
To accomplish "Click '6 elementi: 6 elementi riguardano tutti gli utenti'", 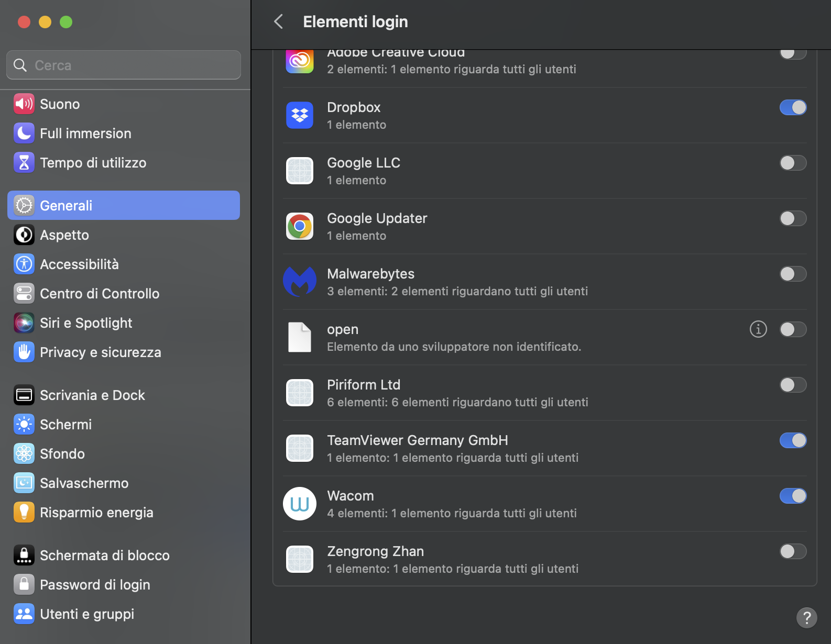I will coord(458,402).
